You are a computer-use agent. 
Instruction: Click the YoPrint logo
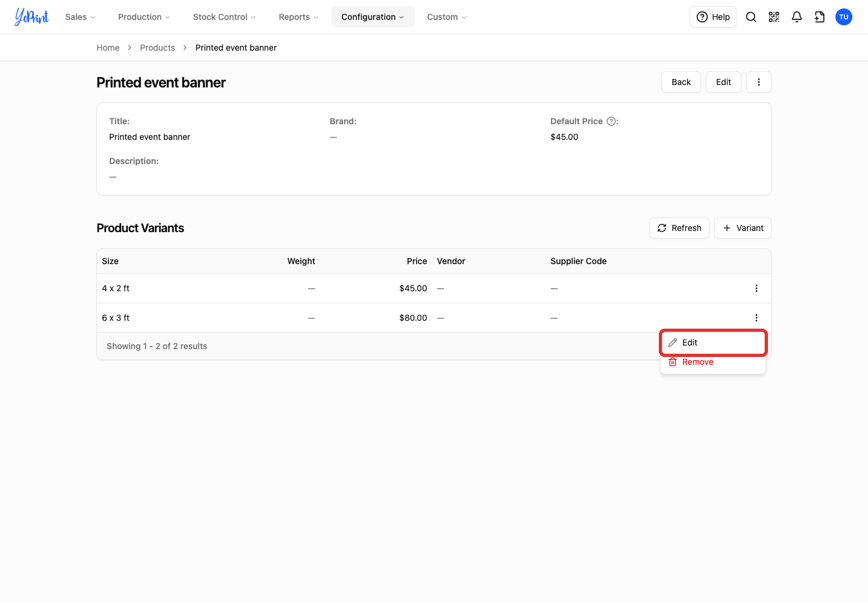32,17
